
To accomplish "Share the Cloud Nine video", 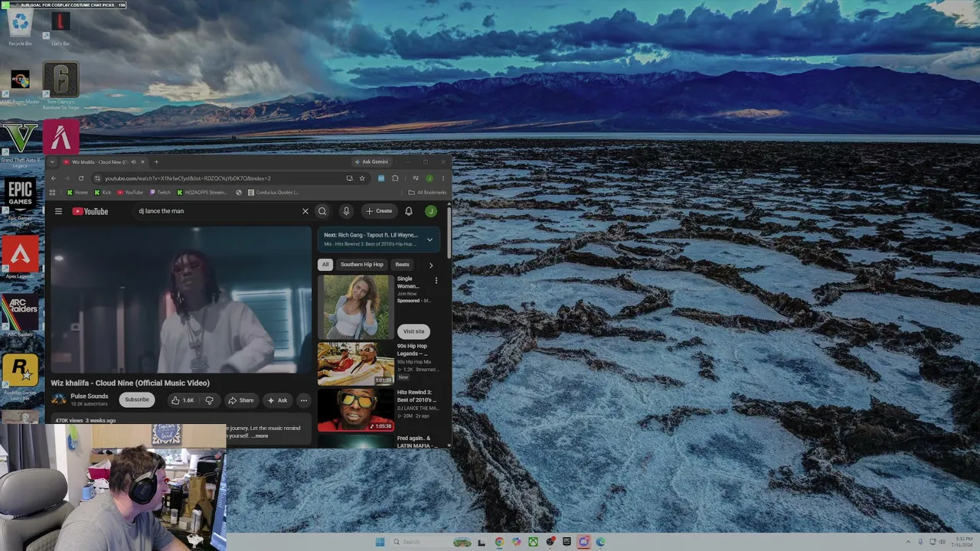I will (x=241, y=400).
